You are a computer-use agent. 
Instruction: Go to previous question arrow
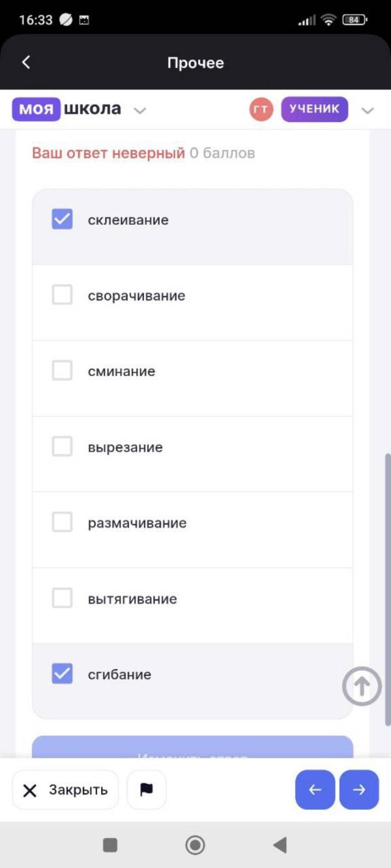(x=315, y=790)
